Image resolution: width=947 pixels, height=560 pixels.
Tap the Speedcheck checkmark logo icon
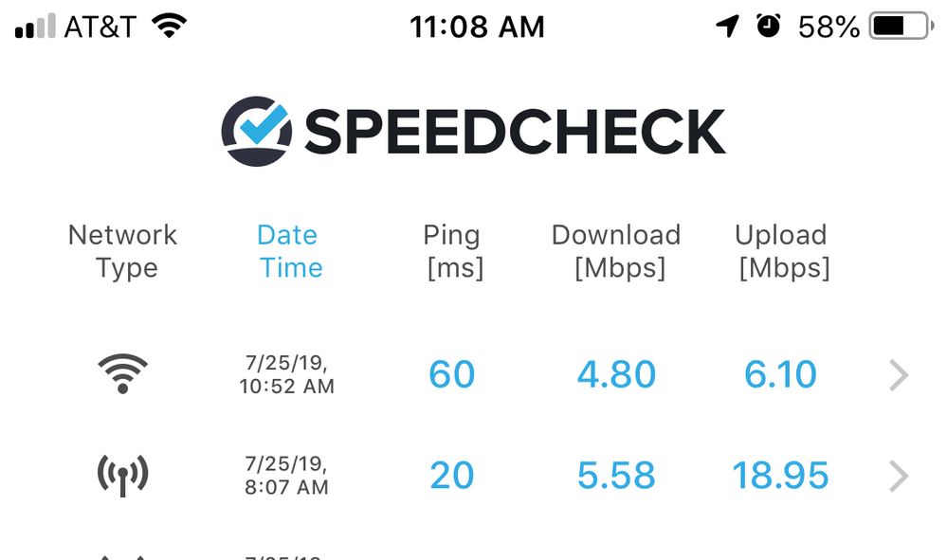pyautogui.click(x=257, y=131)
